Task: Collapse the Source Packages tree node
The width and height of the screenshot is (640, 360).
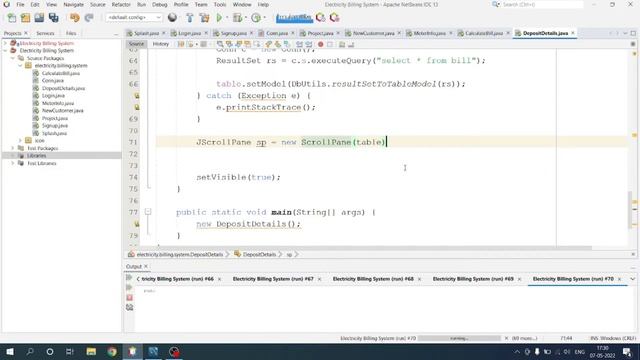Action: pyautogui.click(x=13, y=58)
